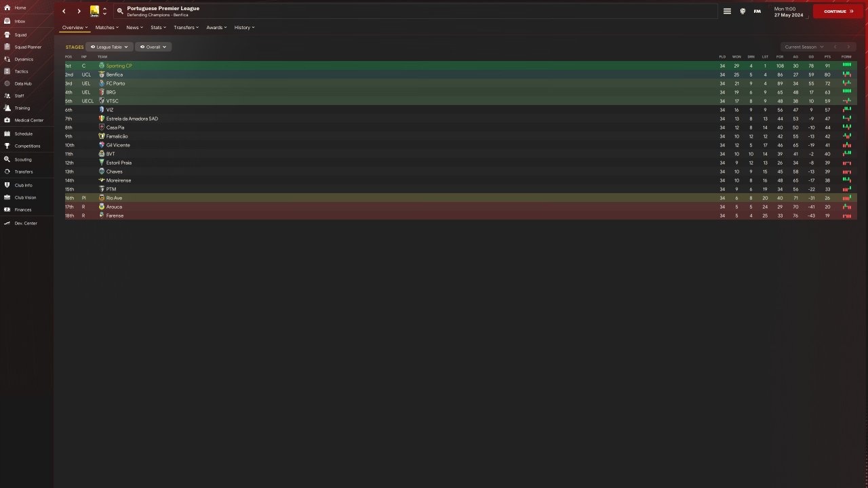Expand the Matches menu

(x=107, y=28)
